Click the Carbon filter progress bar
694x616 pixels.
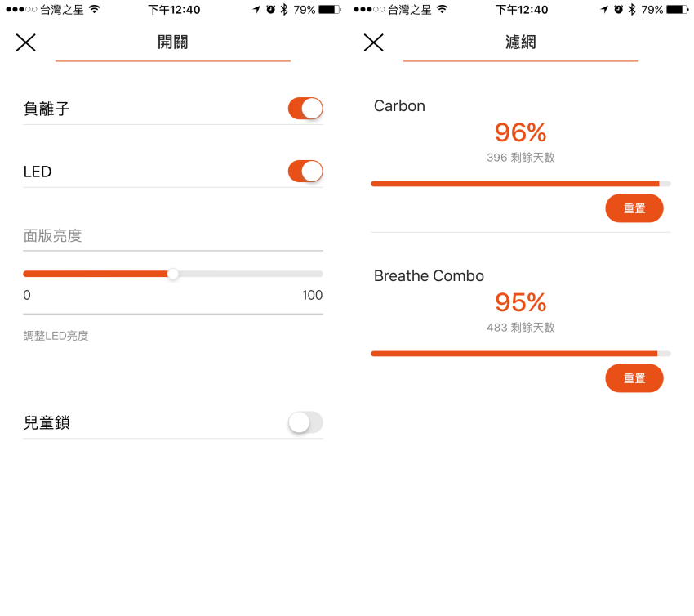[x=521, y=184]
